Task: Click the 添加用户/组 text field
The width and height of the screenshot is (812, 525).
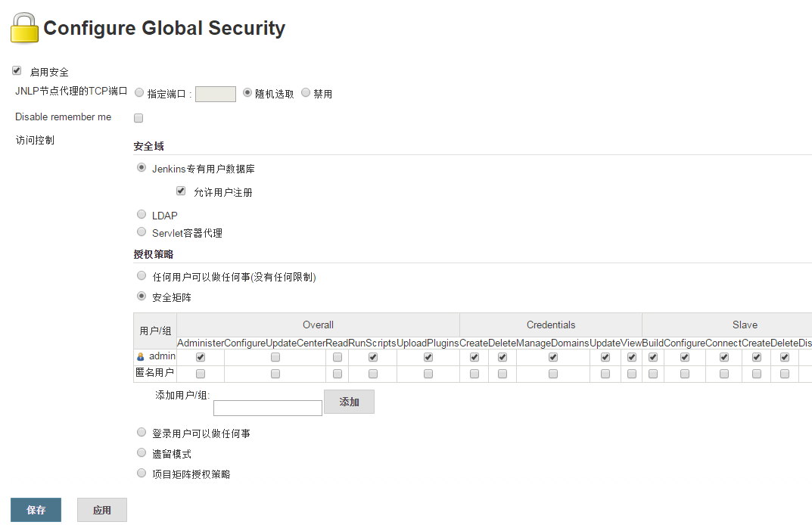Action: (268, 409)
